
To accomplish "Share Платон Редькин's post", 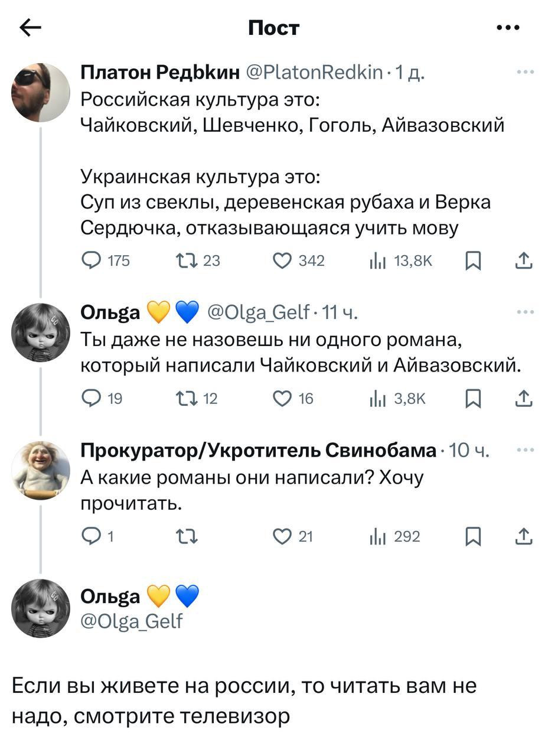I will coord(524,260).
